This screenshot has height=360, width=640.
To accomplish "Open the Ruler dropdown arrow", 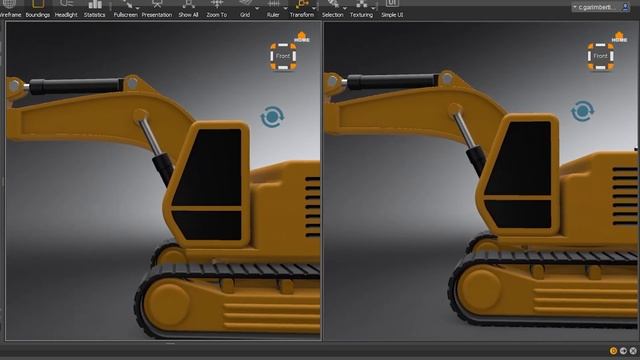I will point(285,8).
